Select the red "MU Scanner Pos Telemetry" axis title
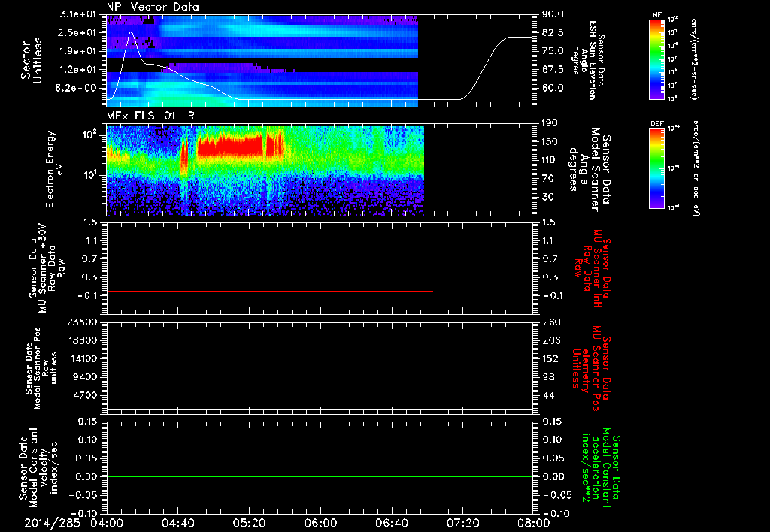The image size is (770, 532). (591, 368)
